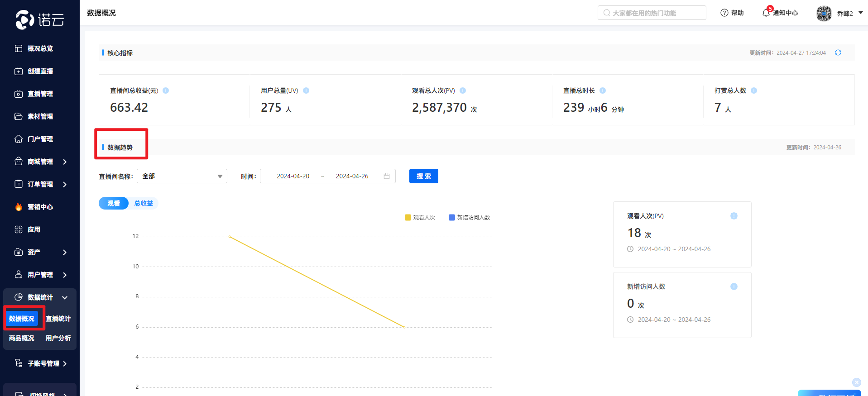Toggle 新增访问人数 legend series
This screenshot has height=396, width=868.
pos(469,218)
